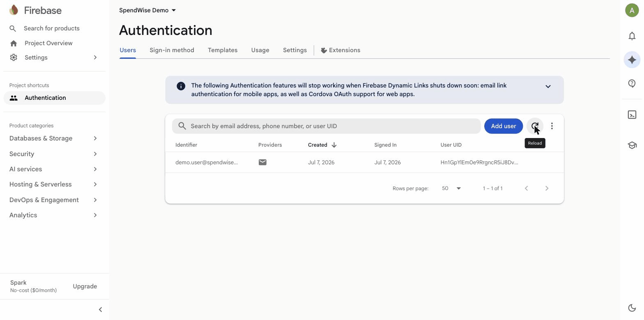Image resolution: width=644 pixels, height=320 pixels.
Task: Click the Identifier column header
Action: (186, 145)
